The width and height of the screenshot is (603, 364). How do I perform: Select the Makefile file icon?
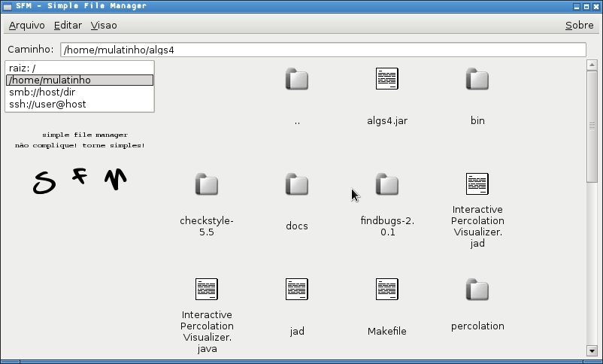[387, 289]
